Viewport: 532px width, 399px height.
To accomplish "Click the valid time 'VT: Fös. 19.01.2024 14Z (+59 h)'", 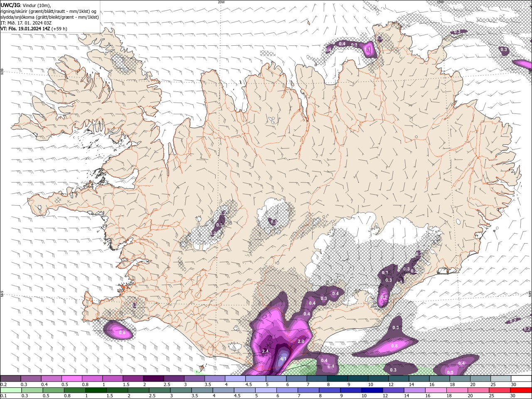I will [34, 29].
